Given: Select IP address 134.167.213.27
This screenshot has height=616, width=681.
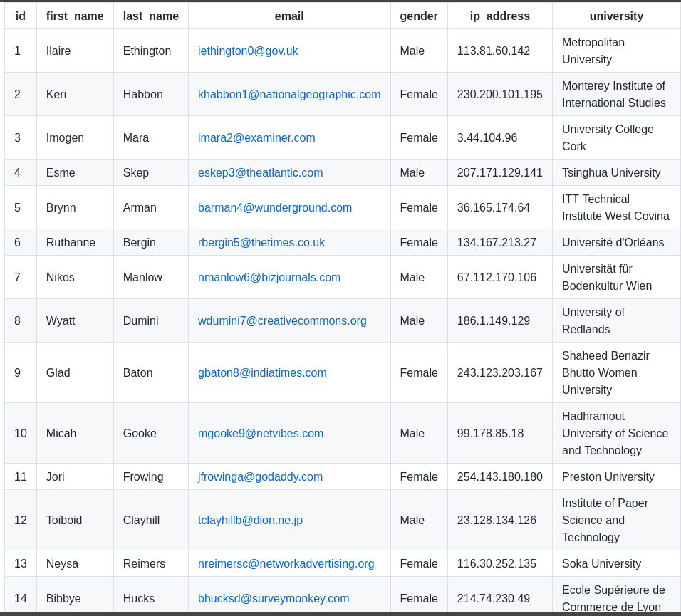Looking at the screenshot, I should 499,242.
